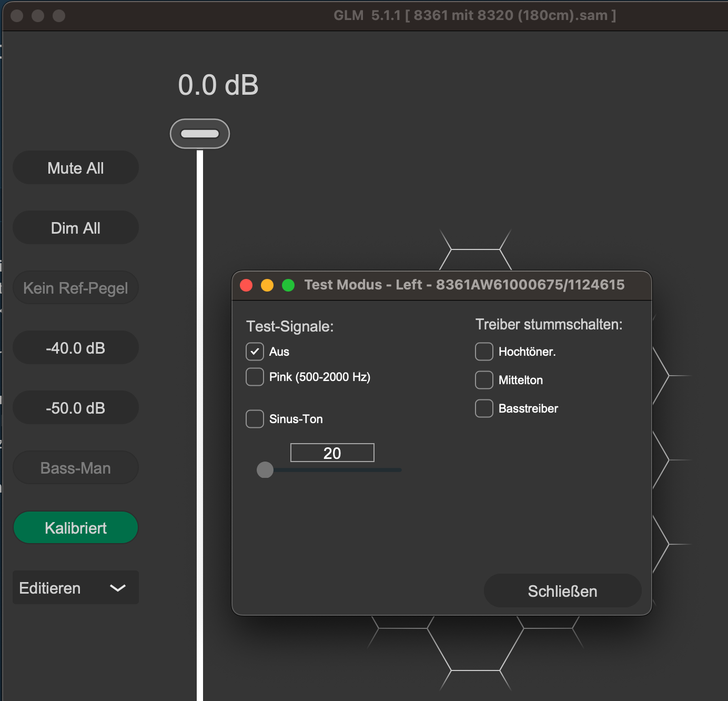Click the green Kalibriert button
The width and height of the screenshot is (728, 701).
tap(76, 528)
